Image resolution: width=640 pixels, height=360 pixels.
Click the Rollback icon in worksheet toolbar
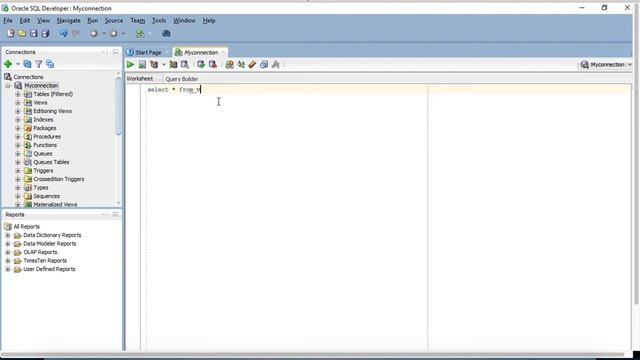click(x=213, y=64)
